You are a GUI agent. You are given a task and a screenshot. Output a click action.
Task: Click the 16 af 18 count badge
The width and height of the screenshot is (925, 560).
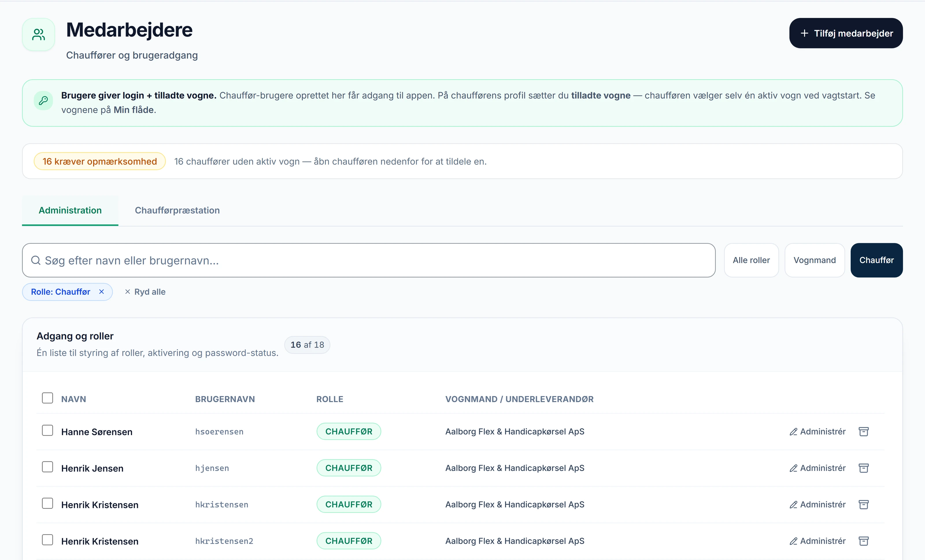click(307, 345)
